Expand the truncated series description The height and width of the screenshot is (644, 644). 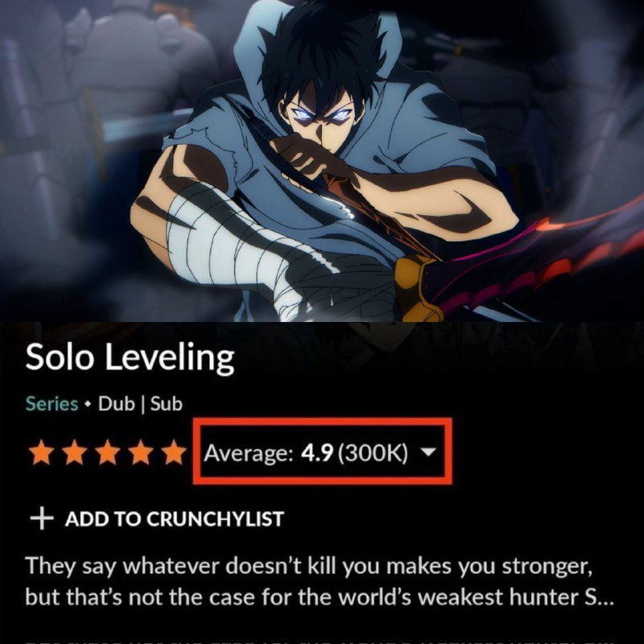[320, 581]
